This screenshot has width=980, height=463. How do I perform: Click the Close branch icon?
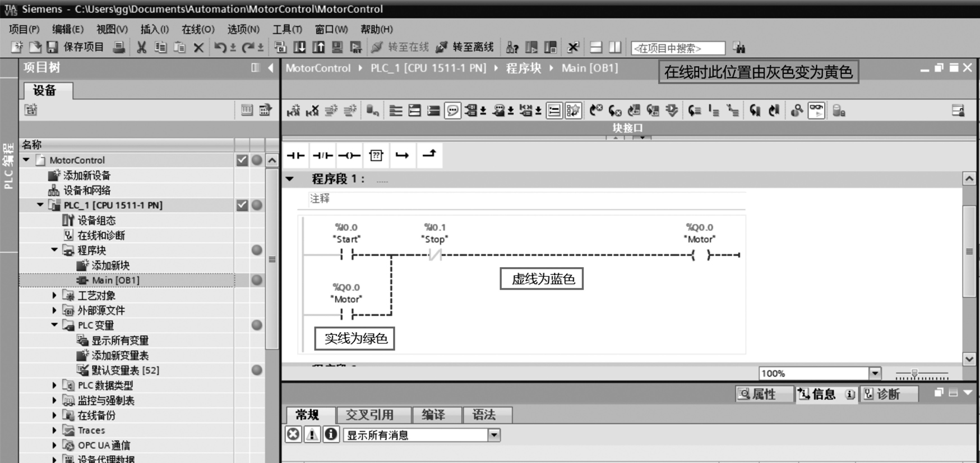429,155
